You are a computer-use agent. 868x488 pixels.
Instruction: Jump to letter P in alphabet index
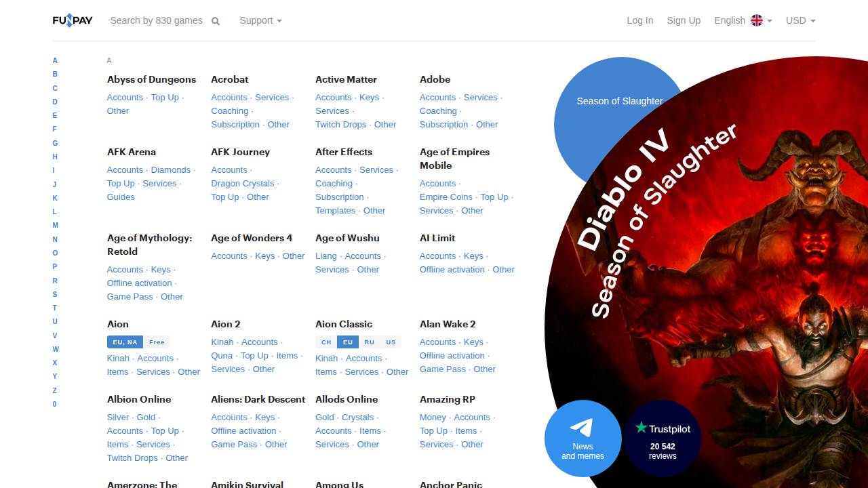coord(55,266)
